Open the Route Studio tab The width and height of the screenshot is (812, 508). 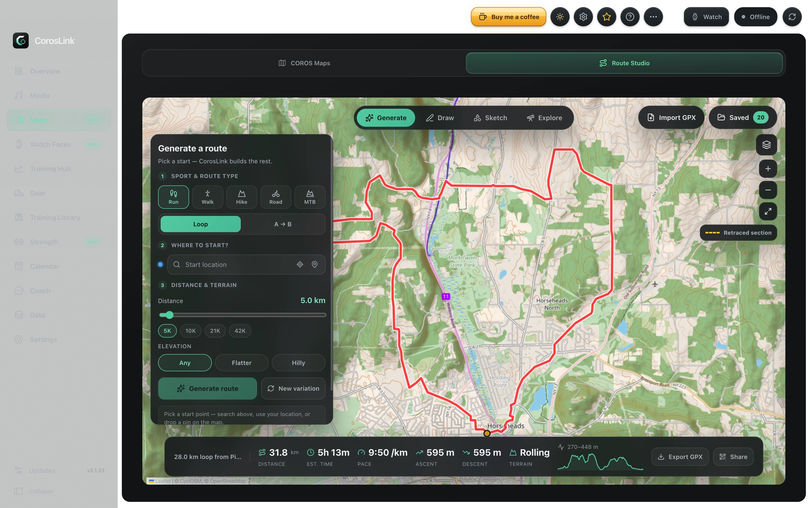[x=624, y=63]
